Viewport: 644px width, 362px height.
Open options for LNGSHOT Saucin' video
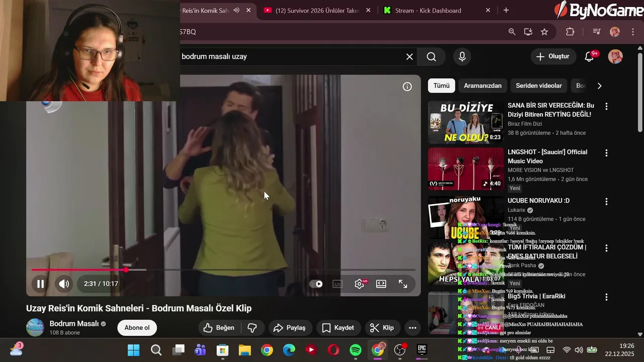[x=606, y=153]
